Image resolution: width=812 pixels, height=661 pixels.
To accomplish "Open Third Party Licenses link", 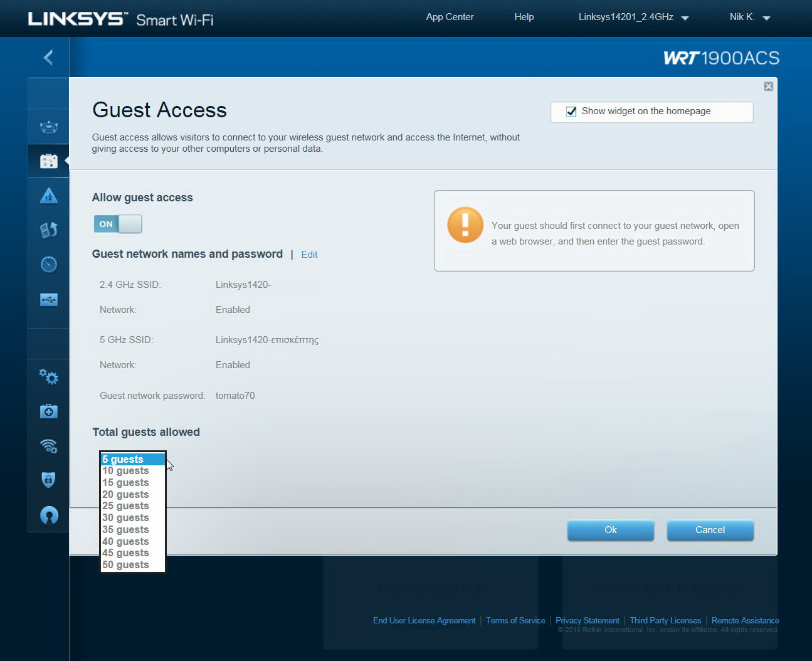I will click(665, 621).
